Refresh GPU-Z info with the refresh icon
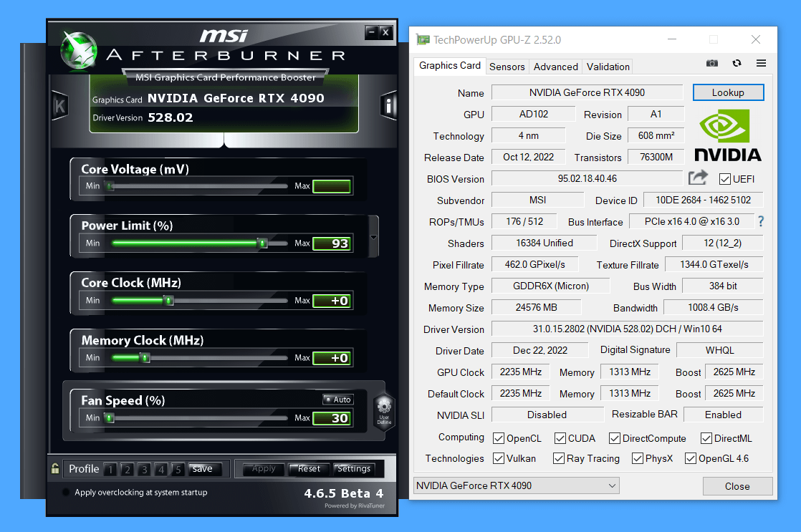801x532 pixels. pyautogui.click(x=737, y=63)
